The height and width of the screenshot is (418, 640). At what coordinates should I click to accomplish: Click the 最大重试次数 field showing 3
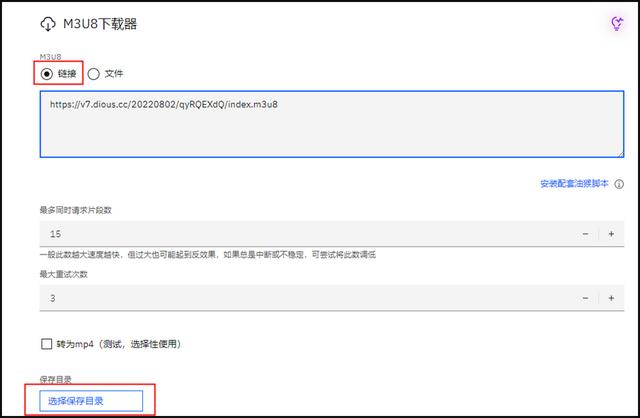[300, 298]
